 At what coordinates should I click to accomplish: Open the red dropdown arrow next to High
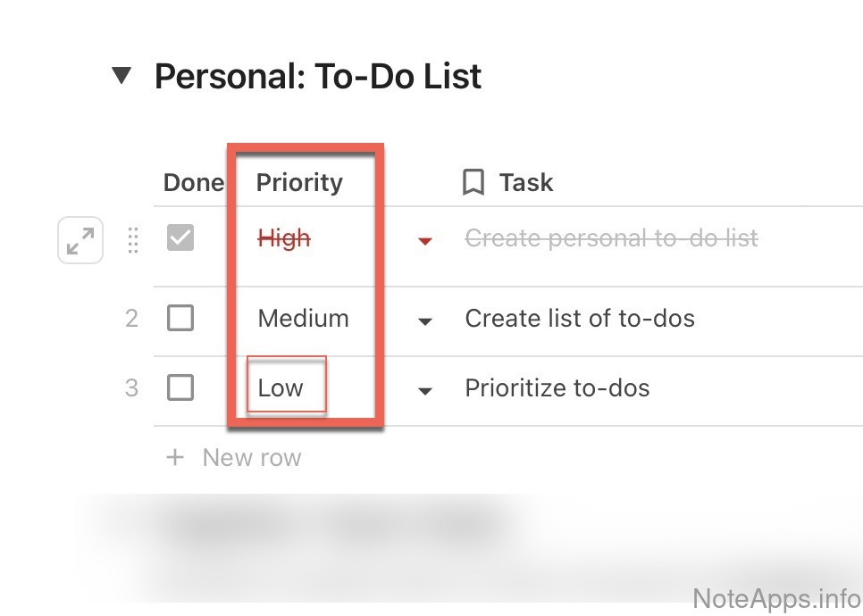coord(425,240)
